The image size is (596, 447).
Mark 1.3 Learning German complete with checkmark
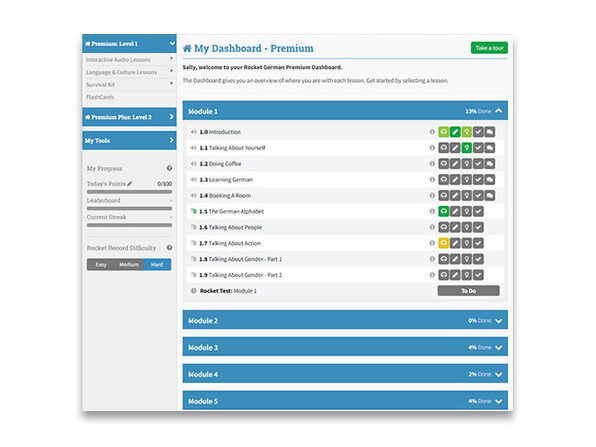click(478, 179)
